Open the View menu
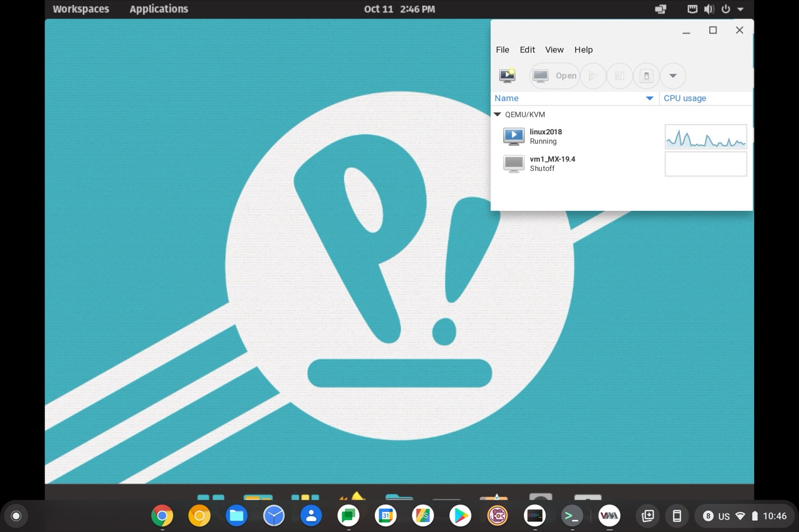 point(554,49)
